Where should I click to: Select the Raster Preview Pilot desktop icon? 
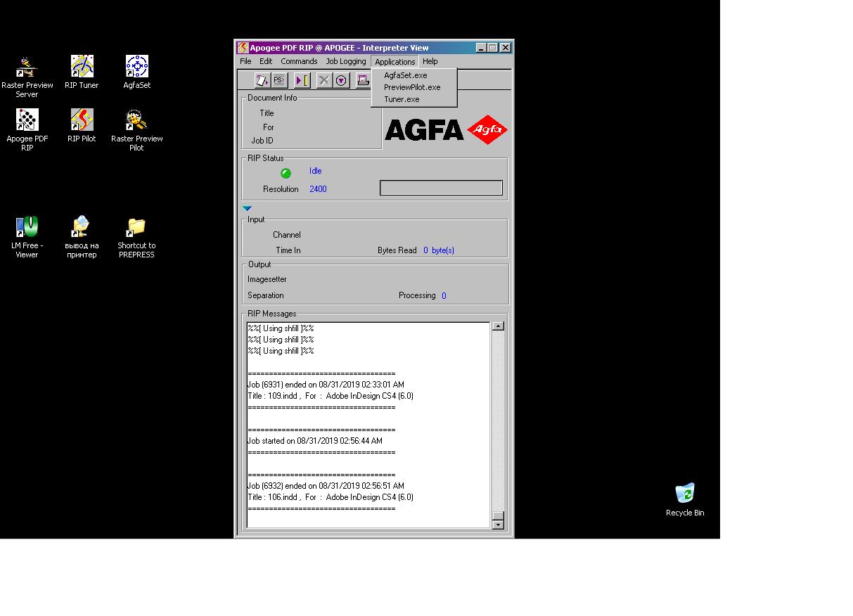137,131
